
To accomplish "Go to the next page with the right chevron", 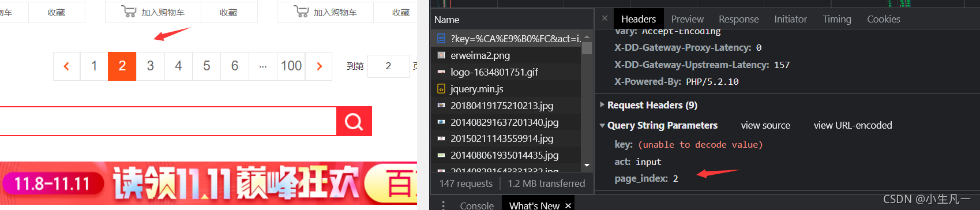I will point(319,66).
